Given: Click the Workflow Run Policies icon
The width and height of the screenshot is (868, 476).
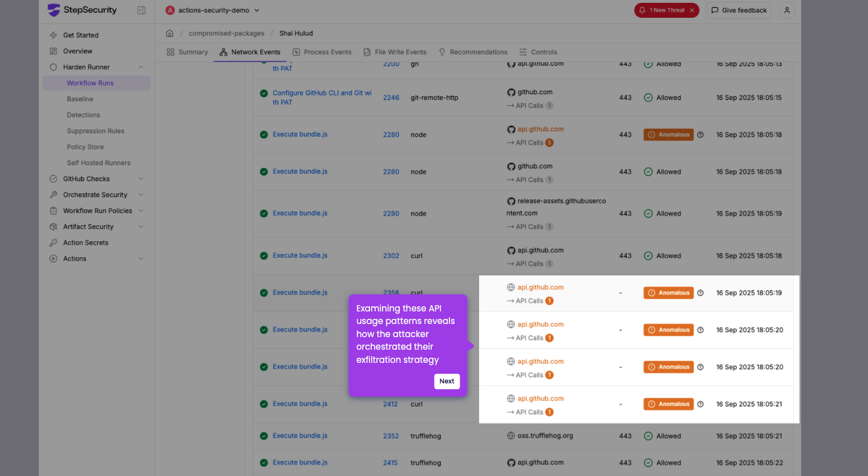Looking at the screenshot, I should (53, 210).
